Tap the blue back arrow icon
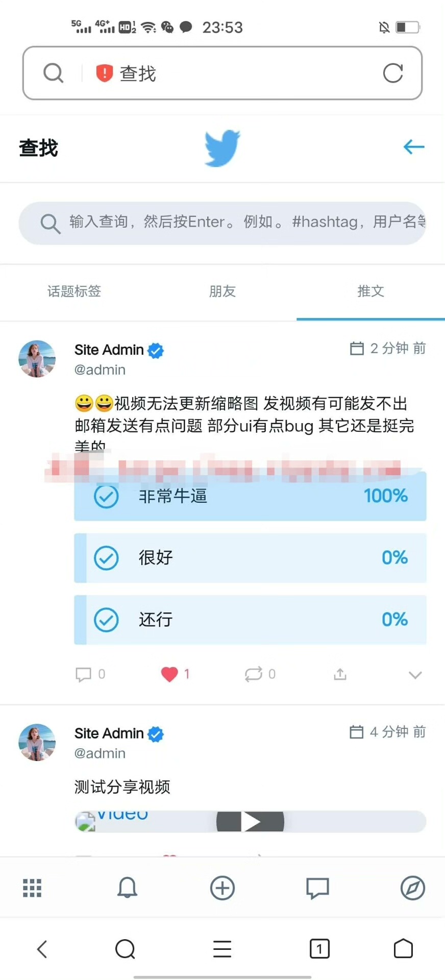Image resolution: width=445 pixels, height=980 pixels. pyautogui.click(x=413, y=147)
